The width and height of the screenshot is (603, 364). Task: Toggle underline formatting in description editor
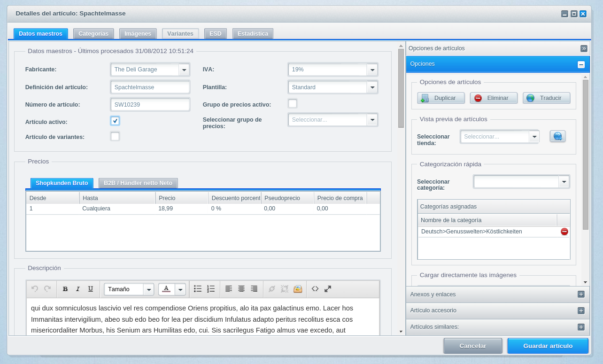point(91,289)
